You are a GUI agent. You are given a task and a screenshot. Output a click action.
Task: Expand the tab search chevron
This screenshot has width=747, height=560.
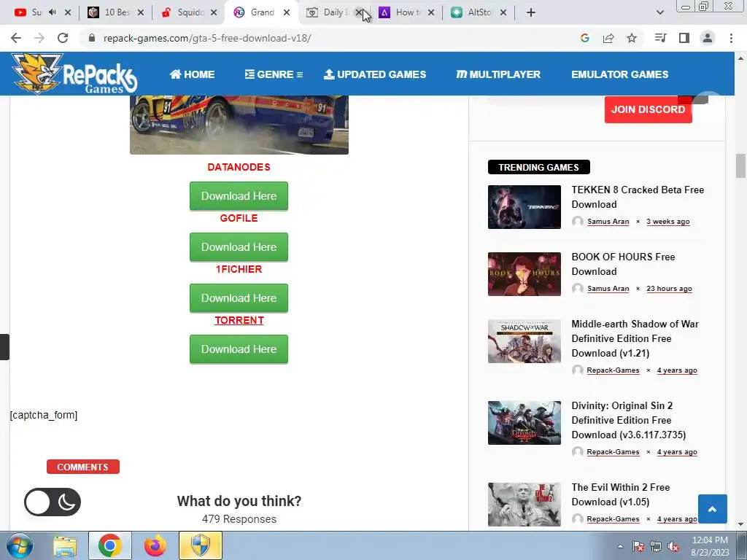coord(659,12)
